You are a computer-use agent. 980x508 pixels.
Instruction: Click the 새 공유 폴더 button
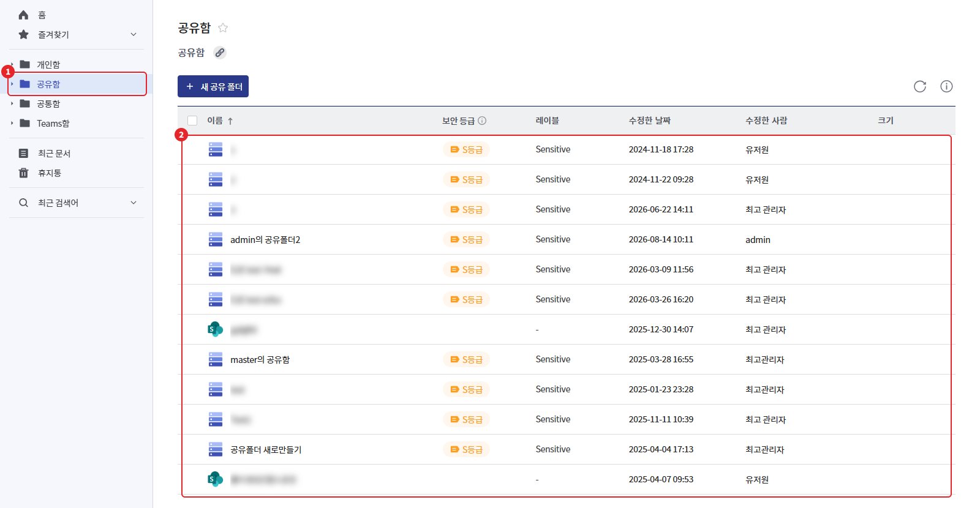pos(213,86)
